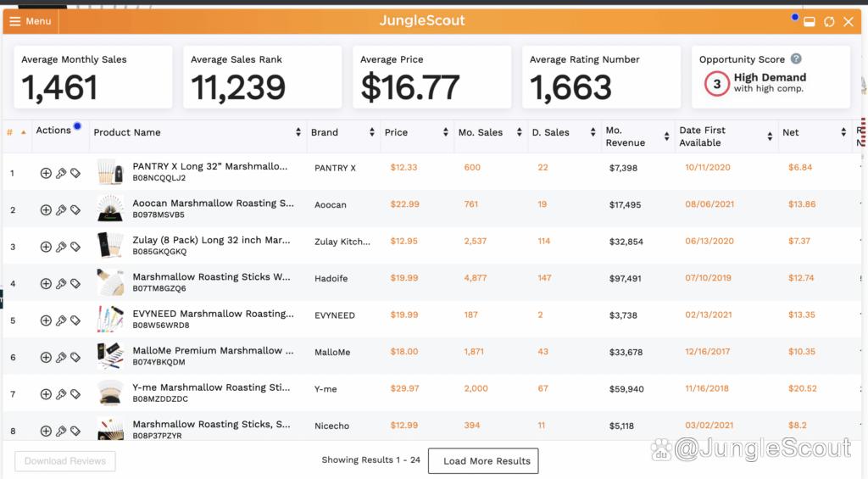
Task: Sort the Mo. Sales column
Action: coord(519,133)
